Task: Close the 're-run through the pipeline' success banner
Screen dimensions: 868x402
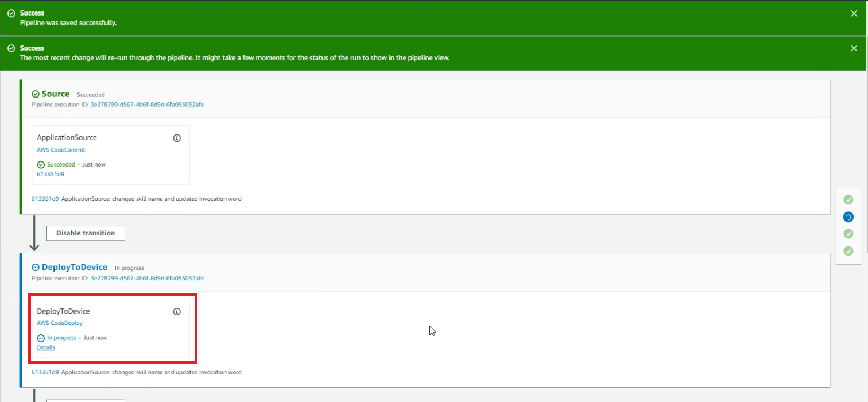Action: pos(854,48)
